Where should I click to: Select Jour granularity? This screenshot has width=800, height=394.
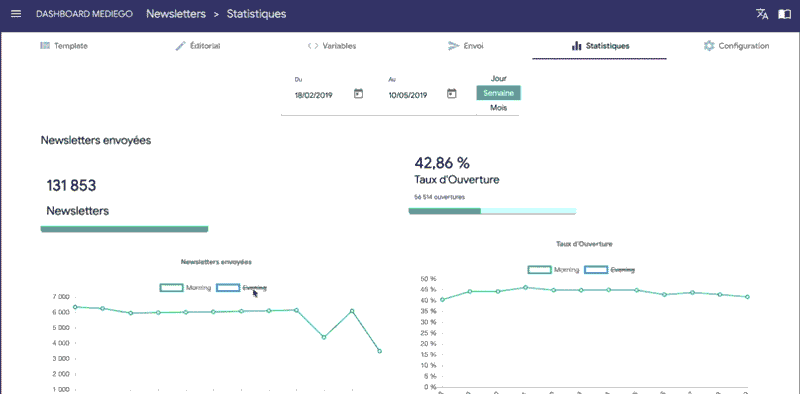(498, 79)
